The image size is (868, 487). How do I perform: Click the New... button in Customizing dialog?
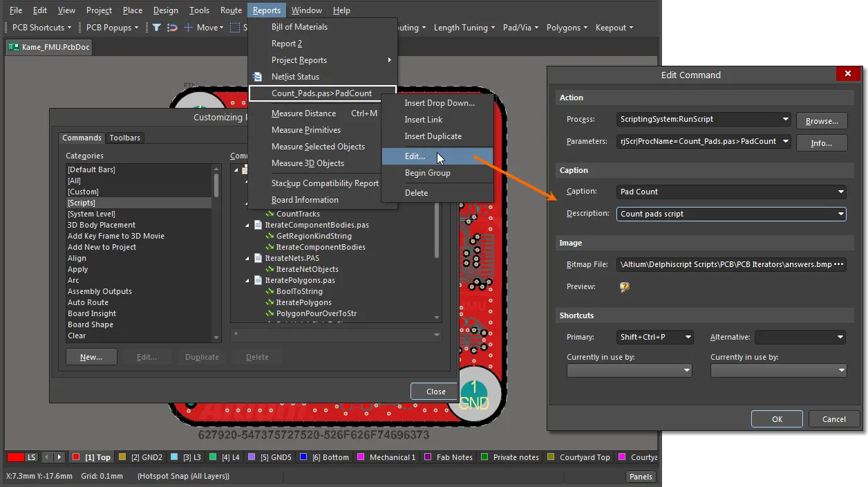[91, 357]
